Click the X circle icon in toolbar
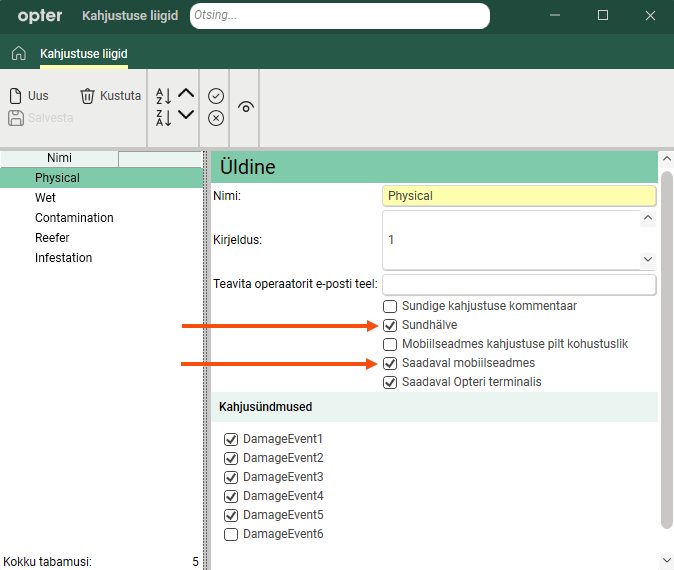Viewport: 674px width, 570px height. pyautogui.click(x=216, y=118)
